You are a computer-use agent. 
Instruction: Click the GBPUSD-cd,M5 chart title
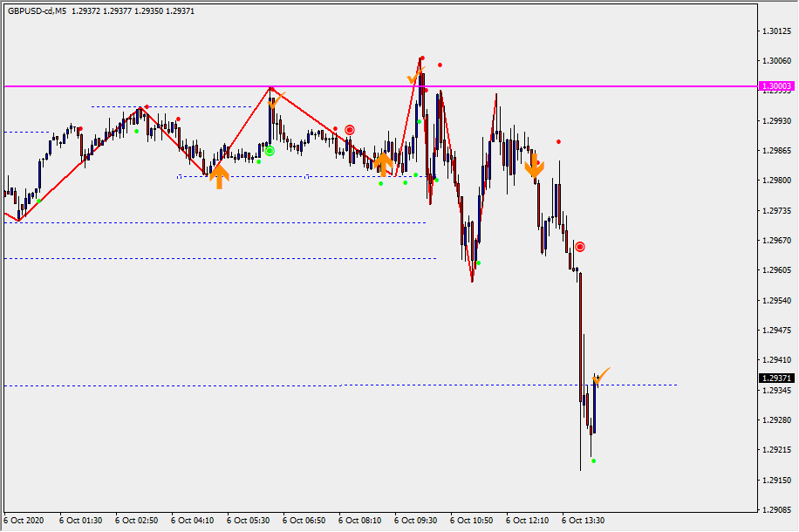37,9
